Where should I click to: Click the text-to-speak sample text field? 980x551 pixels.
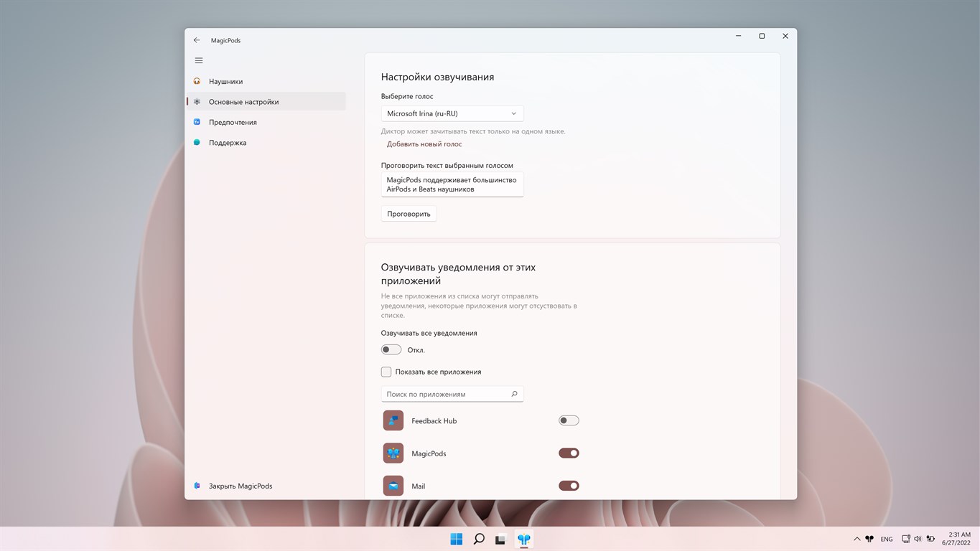pyautogui.click(x=452, y=184)
